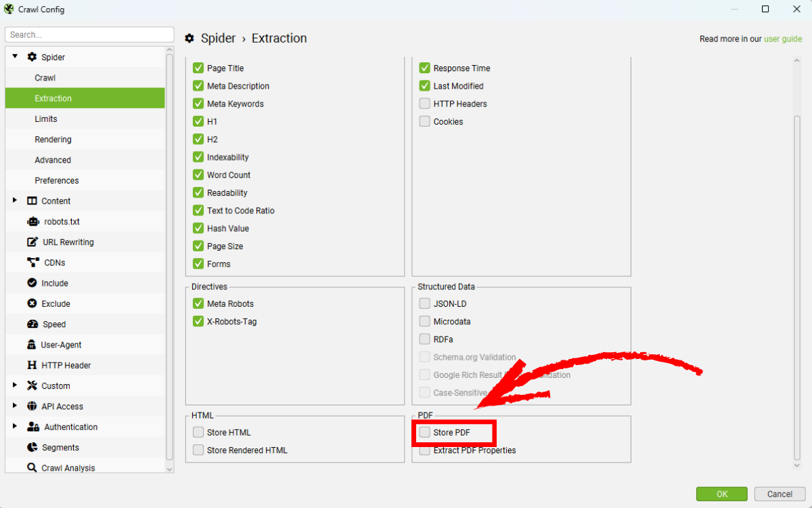Open the Rendering settings page
The height and width of the screenshot is (508, 812).
53,140
